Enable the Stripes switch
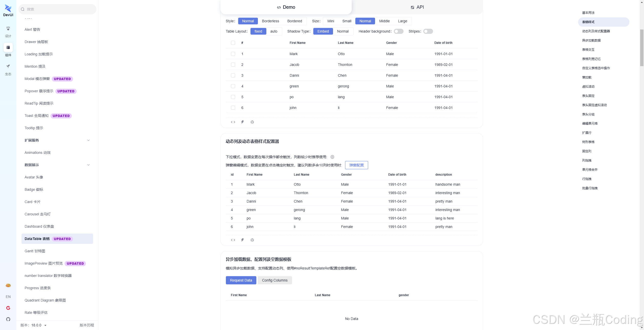The image size is (644, 330). click(428, 31)
